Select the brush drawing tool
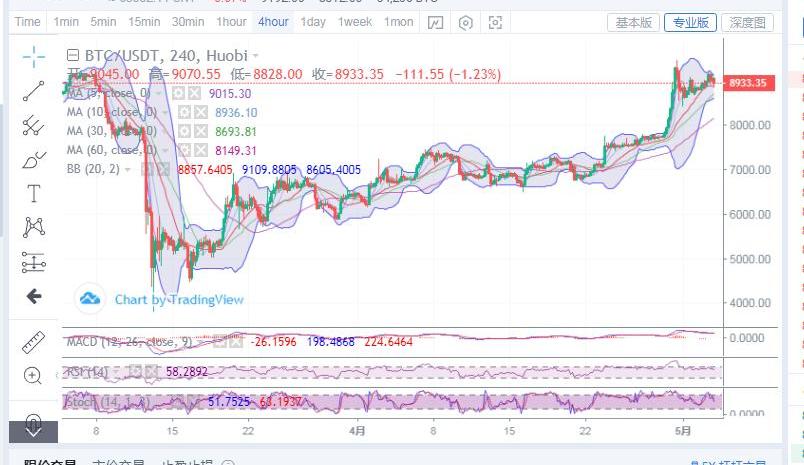The height and width of the screenshot is (465, 804). pos(34,159)
